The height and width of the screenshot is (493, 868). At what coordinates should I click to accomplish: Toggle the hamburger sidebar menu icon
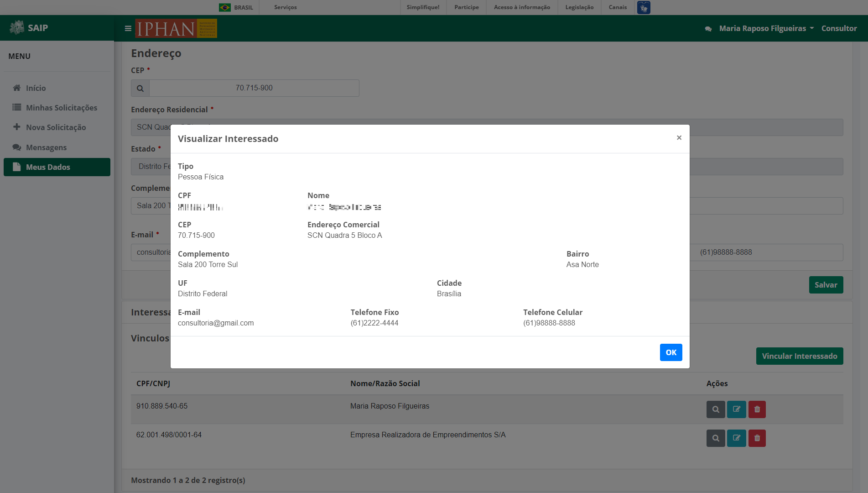pyautogui.click(x=128, y=28)
